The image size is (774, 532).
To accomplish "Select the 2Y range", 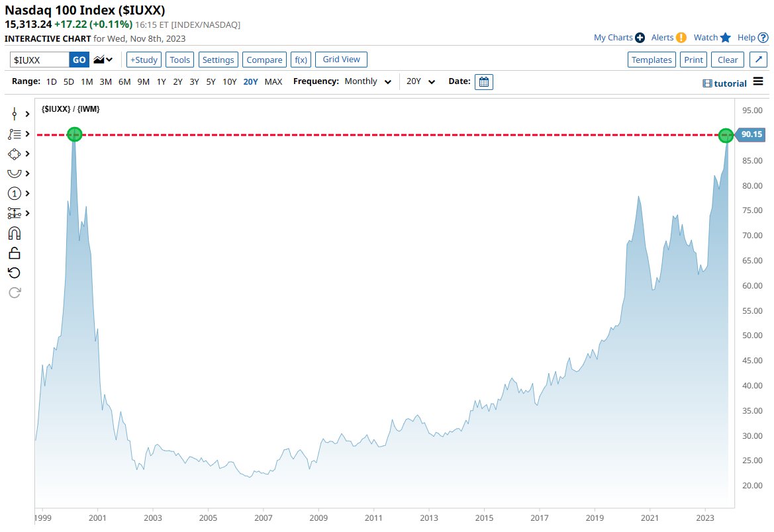I will tap(177, 82).
